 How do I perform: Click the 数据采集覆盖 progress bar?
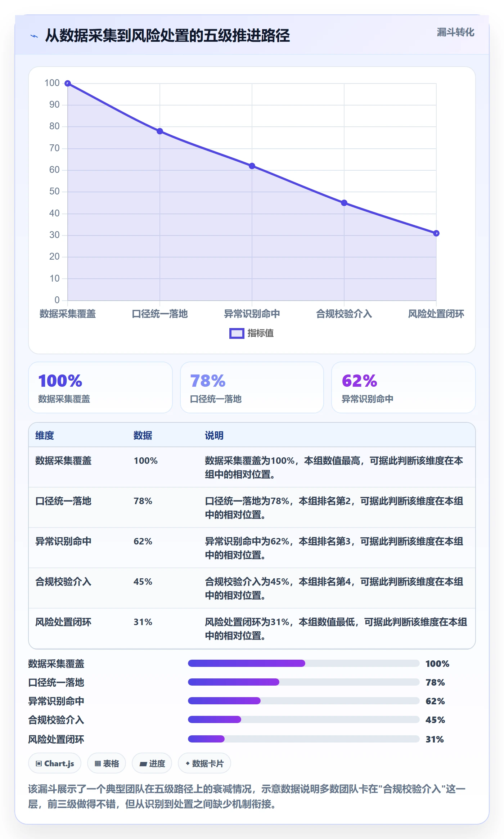(304, 663)
